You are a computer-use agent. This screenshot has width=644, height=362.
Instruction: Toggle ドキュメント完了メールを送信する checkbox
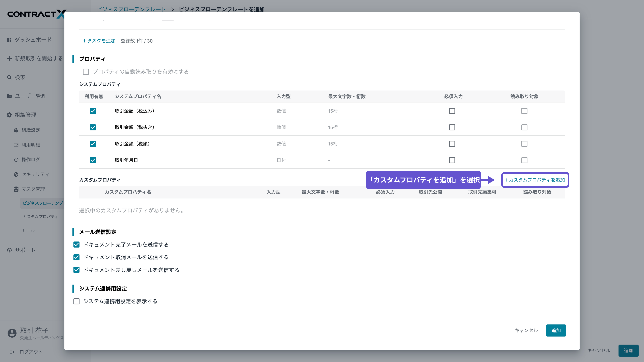pyautogui.click(x=76, y=245)
